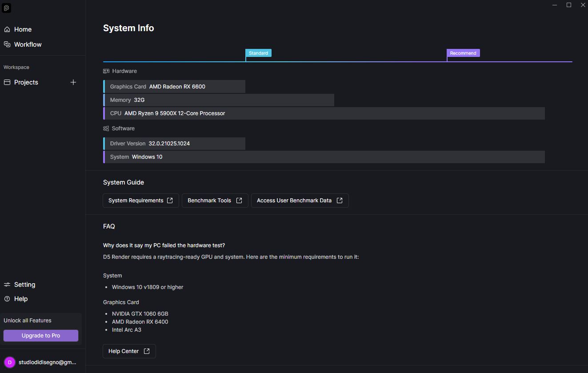Click the purple D account avatar
Image resolution: width=588 pixels, height=373 pixels.
[x=9, y=362]
